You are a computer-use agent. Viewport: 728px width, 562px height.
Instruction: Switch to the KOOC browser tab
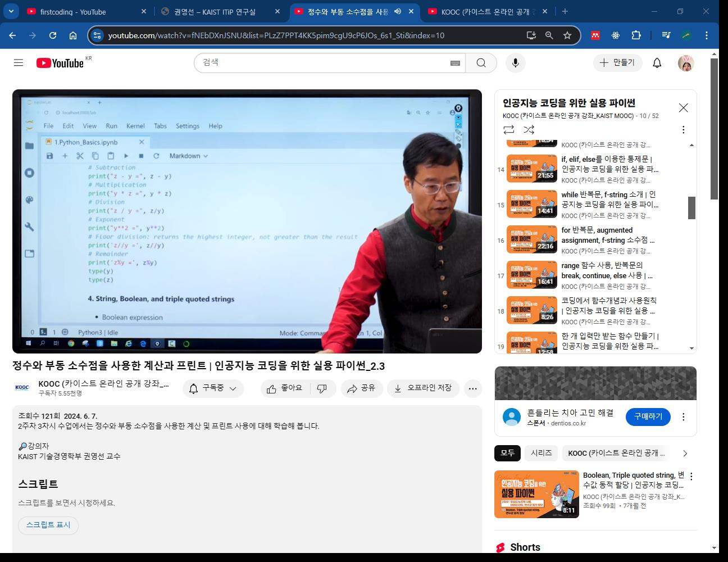pyautogui.click(x=488, y=11)
